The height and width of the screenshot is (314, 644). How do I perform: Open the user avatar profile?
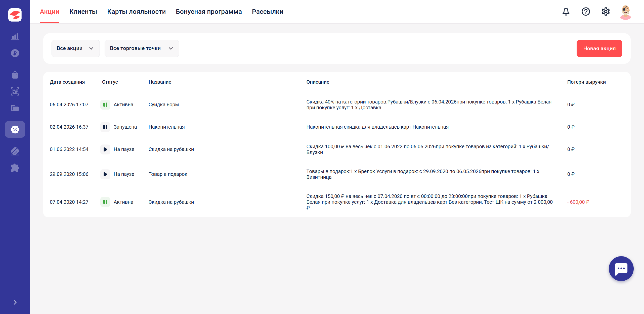pos(625,12)
